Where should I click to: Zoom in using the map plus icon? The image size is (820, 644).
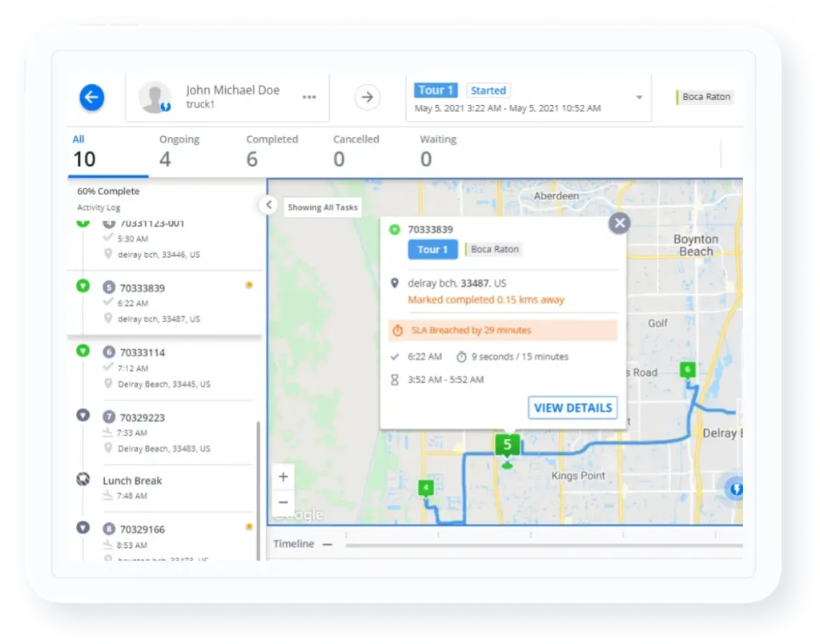(x=283, y=476)
